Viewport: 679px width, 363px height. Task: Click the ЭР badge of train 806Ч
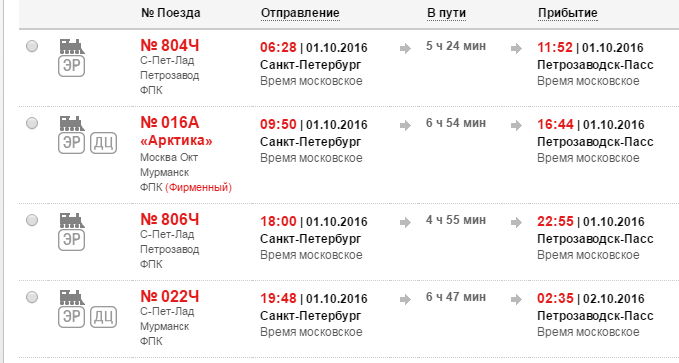click(x=71, y=240)
